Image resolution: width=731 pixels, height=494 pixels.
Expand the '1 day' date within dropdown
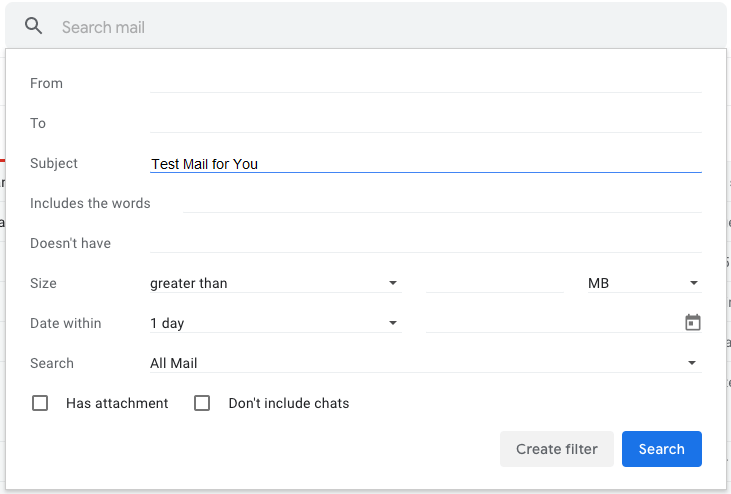click(x=274, y=323)
